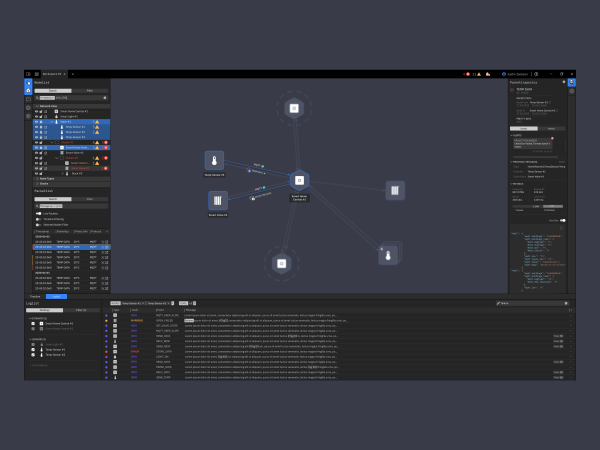Select the Temp Sensor #1 node on canvas
The image size is (600, 450).
coord(214,160)
